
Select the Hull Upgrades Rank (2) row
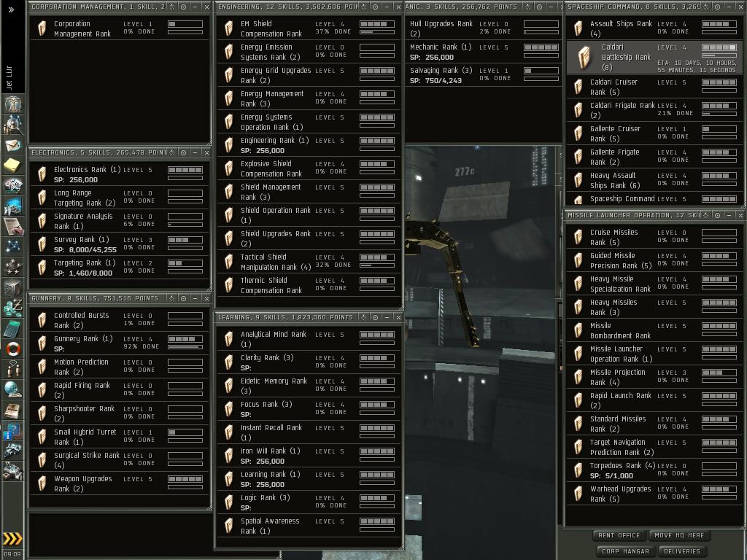tap(482, 28)
